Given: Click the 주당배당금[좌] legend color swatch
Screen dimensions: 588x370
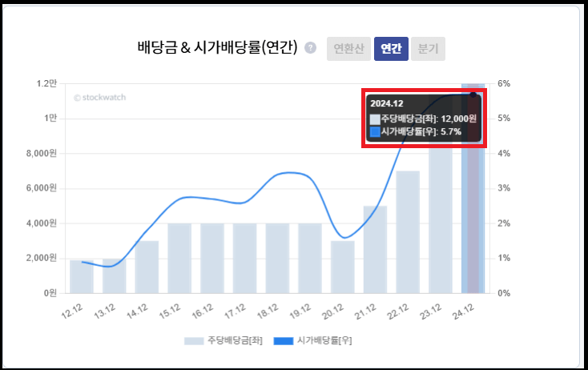Looking at the screenshot, I should 194,340.
